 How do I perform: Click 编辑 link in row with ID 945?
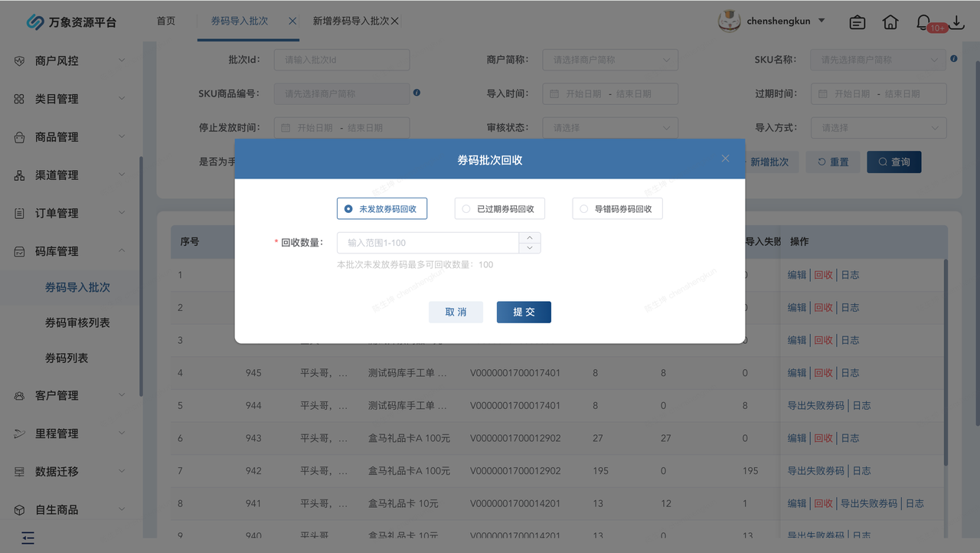coord(797,373)
